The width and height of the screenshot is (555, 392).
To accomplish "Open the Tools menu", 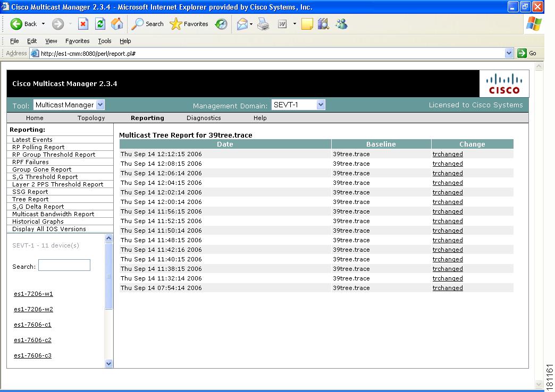I will [105, 41].
